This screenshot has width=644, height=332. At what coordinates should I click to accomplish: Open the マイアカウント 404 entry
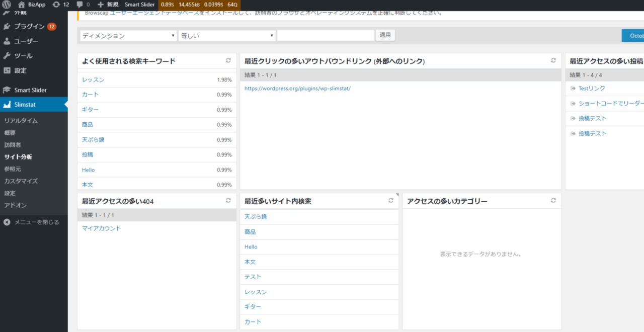click(102, 228)
